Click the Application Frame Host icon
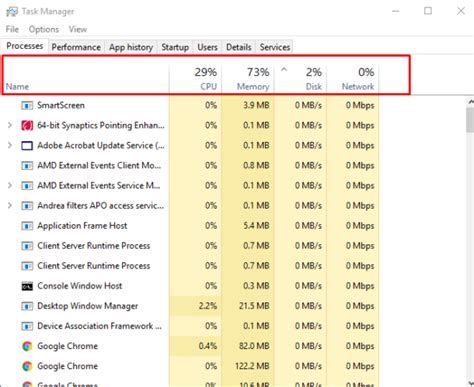This screenshot has height=387, width=474. point(27,226)
